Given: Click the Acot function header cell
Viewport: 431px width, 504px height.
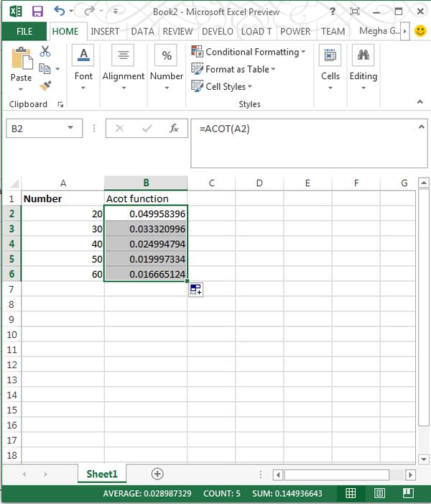Looking at the screenshot, I should point(146,198).
